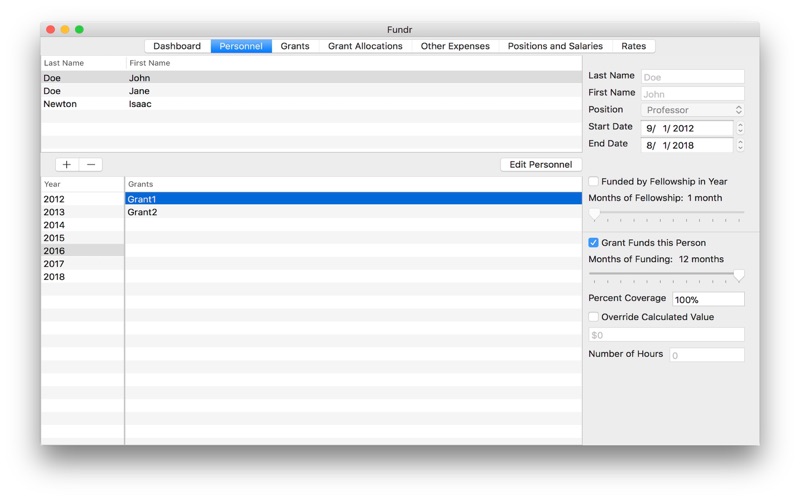Select Grant1 in the Grants list
This screenshot has height=500, width=800.
(353, 199)
